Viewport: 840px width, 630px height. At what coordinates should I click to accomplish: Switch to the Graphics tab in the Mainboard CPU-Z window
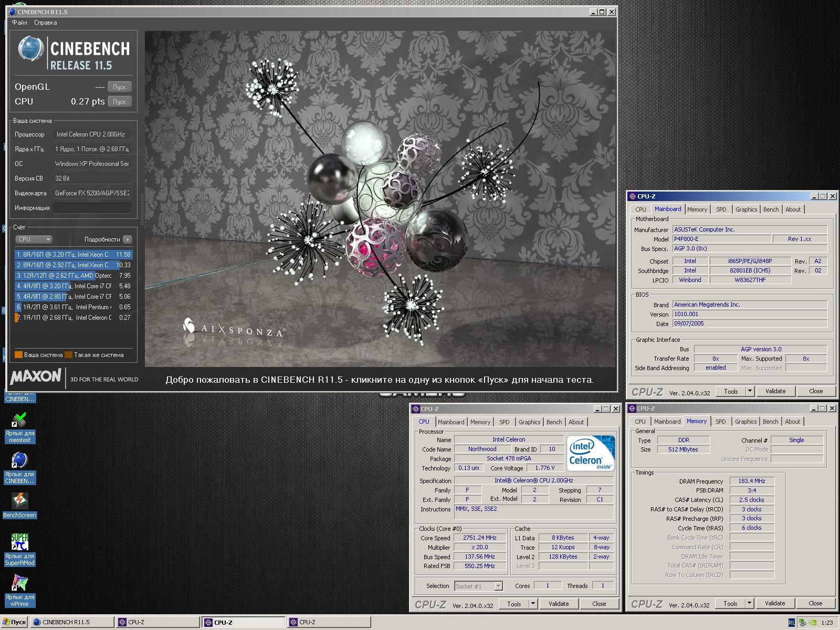pyautogui.click(x=746, y=209)
